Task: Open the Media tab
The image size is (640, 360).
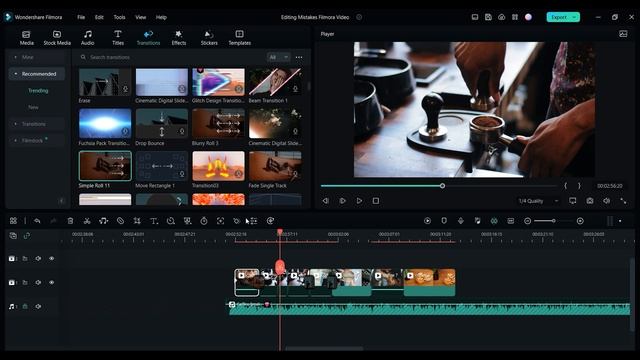Action: (x=27, y=38)
